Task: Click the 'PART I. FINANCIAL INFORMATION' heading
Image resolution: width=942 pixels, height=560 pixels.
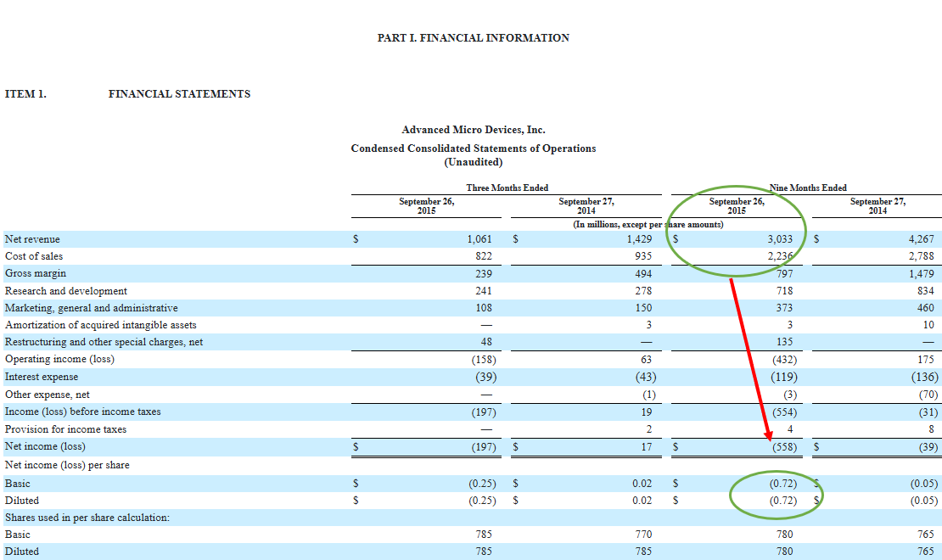Action: coord(473,38)
